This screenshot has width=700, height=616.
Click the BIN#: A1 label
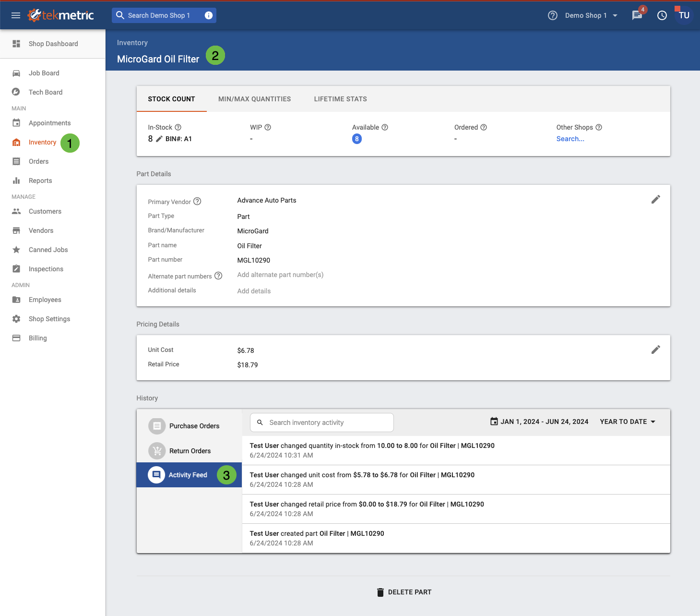tap(178, 139)
